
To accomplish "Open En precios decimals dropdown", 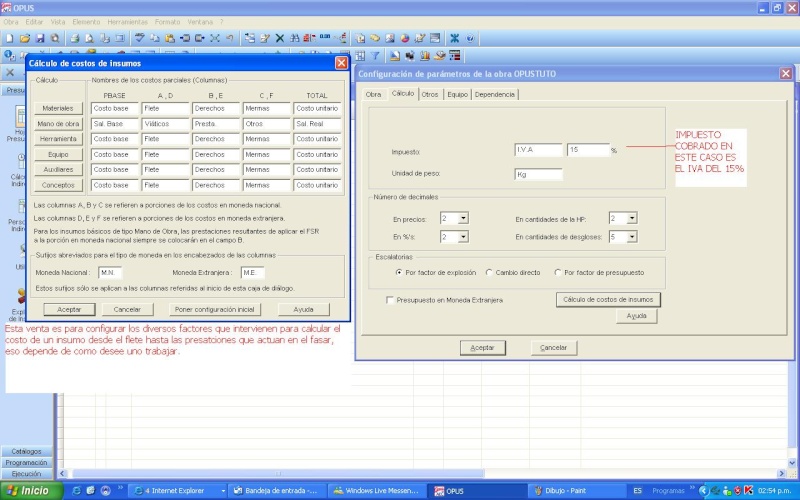I will pos(463,218).
